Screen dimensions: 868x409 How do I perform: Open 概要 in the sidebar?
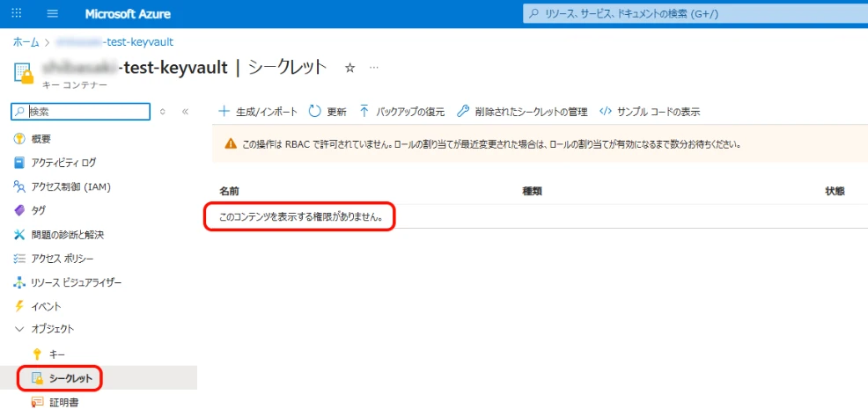pos(40,139)
